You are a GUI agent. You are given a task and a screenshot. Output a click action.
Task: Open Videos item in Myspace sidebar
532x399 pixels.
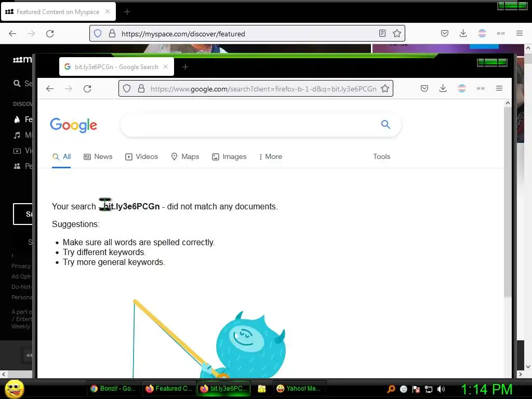23,151
